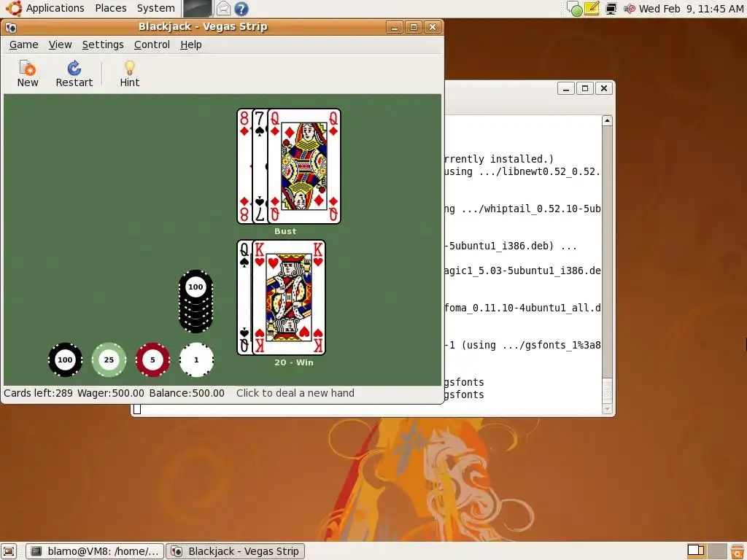Image resolution: width=747 pixels, height=560 pixels.
Task: Click the date and time clock
Action: [x=691, y=9]
